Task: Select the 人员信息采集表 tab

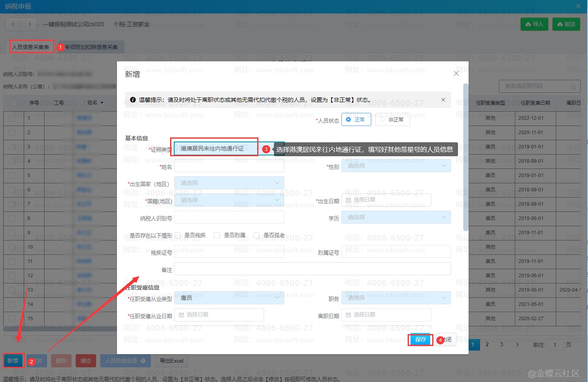Action: 31,47
